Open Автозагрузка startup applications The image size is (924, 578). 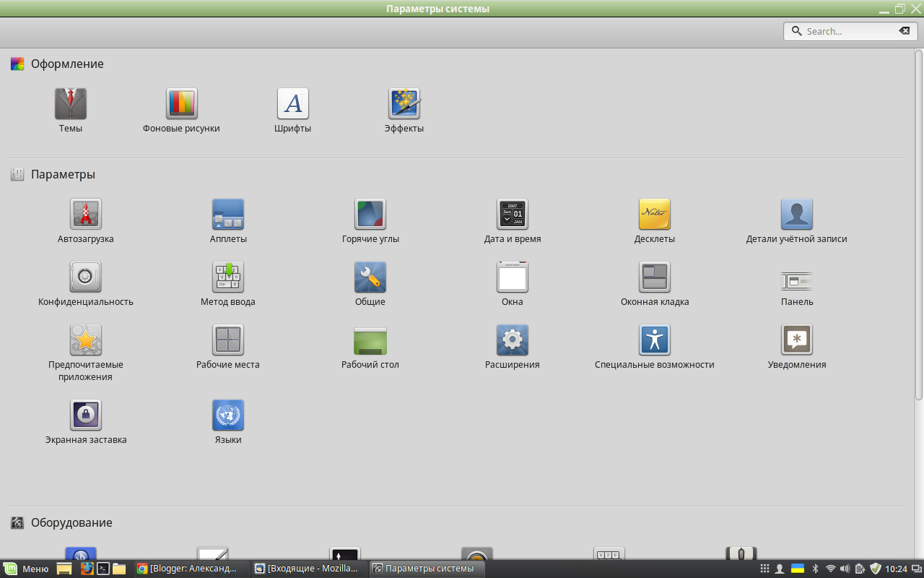pyautogui.click(x=86, y=215)
